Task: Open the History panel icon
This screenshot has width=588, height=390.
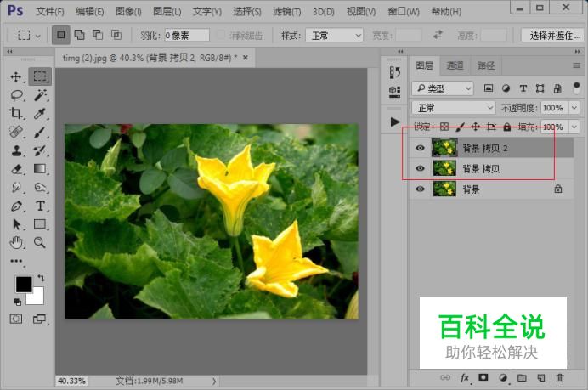Action: click(394, 72)
